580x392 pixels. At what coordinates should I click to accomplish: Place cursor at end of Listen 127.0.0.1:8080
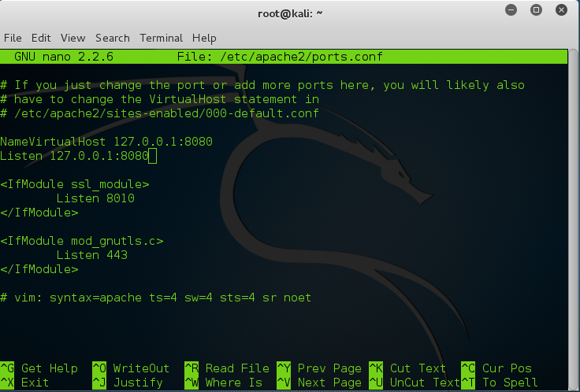pyautogui.click(x=152, y=156)
